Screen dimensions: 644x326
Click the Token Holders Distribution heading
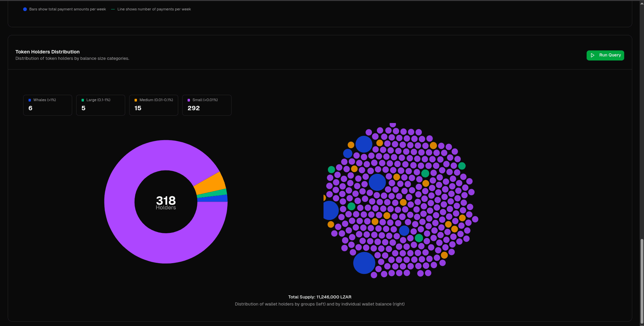(48, 52)
